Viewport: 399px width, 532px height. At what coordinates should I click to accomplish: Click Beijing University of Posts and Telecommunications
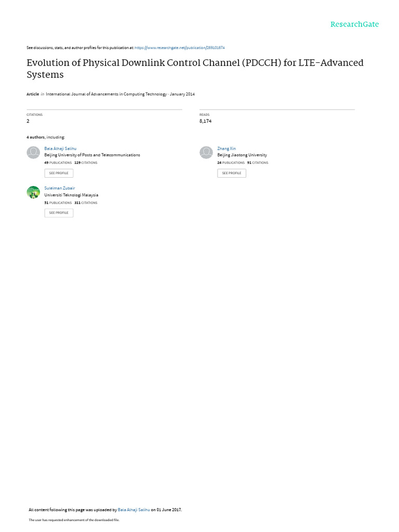[92, 155]
